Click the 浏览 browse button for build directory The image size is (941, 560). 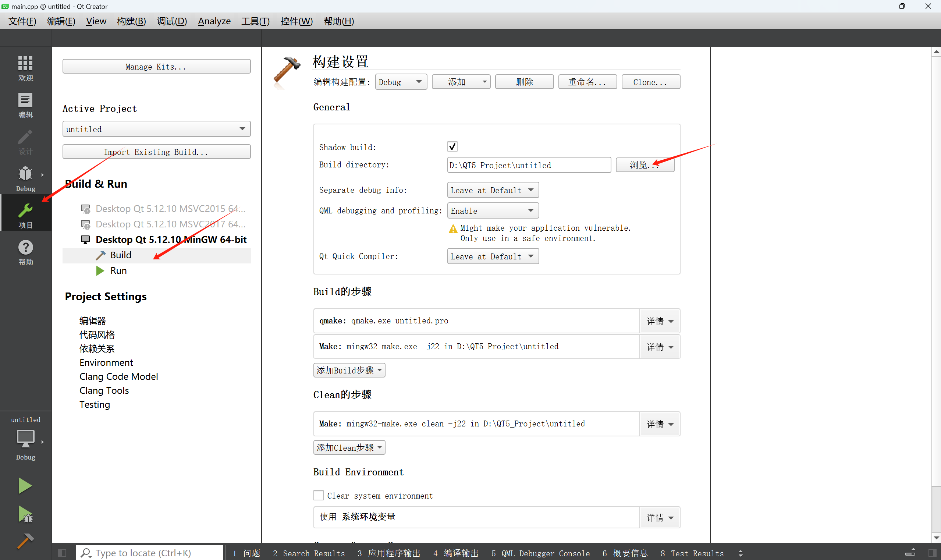(645, 165)
